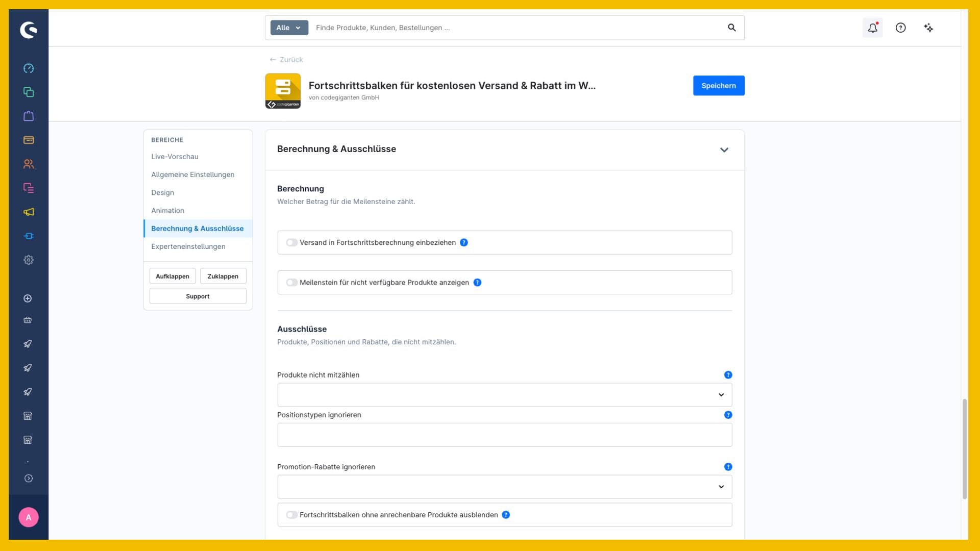Click the page vertical scrollbar
980x551 pixels.
pyautogui.click(x=965, y=449)
